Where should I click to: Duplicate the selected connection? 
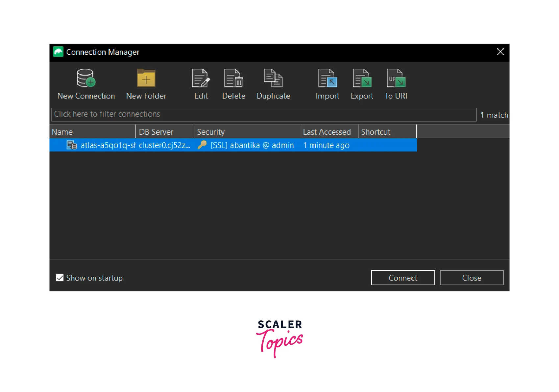(273, 78)
